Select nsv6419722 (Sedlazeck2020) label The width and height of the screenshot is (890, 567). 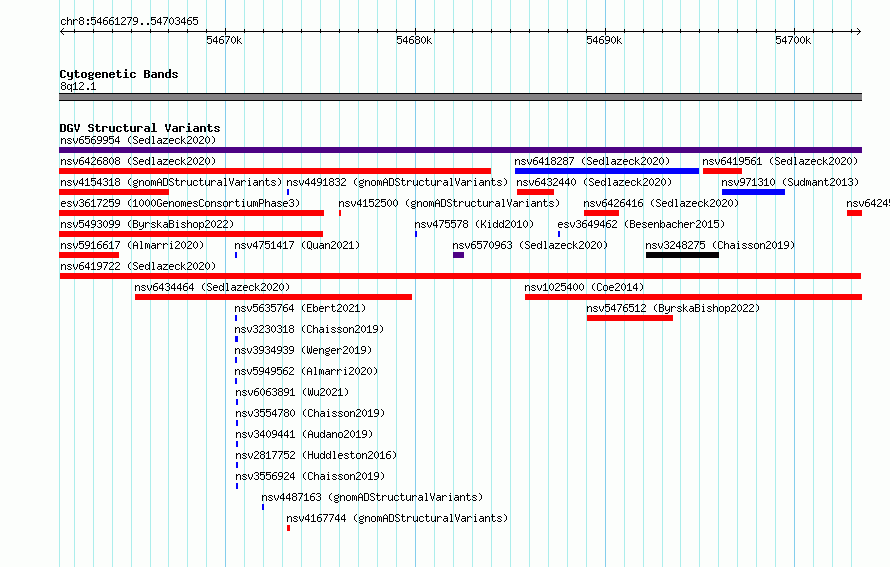pyautogui.click(x=138, y=266)
